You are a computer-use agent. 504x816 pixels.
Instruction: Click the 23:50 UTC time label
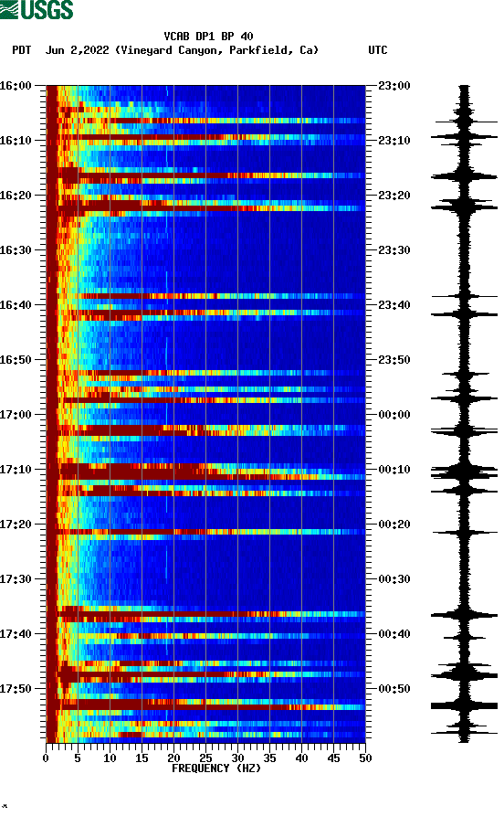[394, 360]
